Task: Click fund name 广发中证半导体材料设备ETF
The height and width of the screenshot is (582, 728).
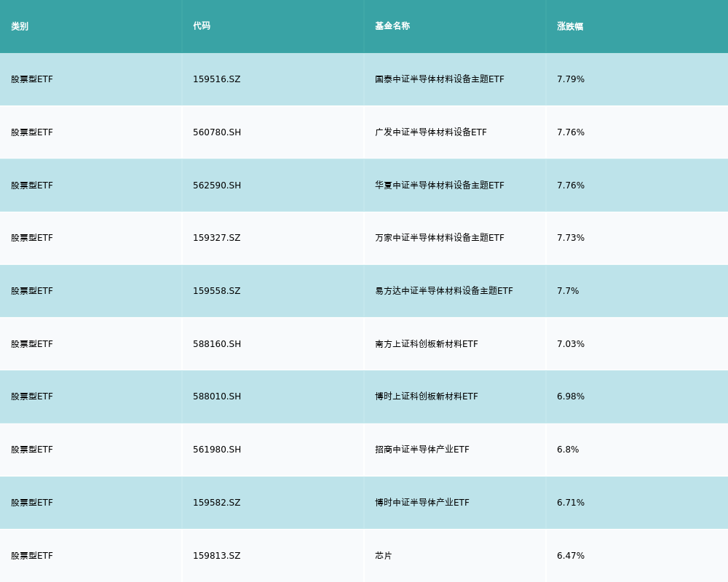Action: [431, 132]
